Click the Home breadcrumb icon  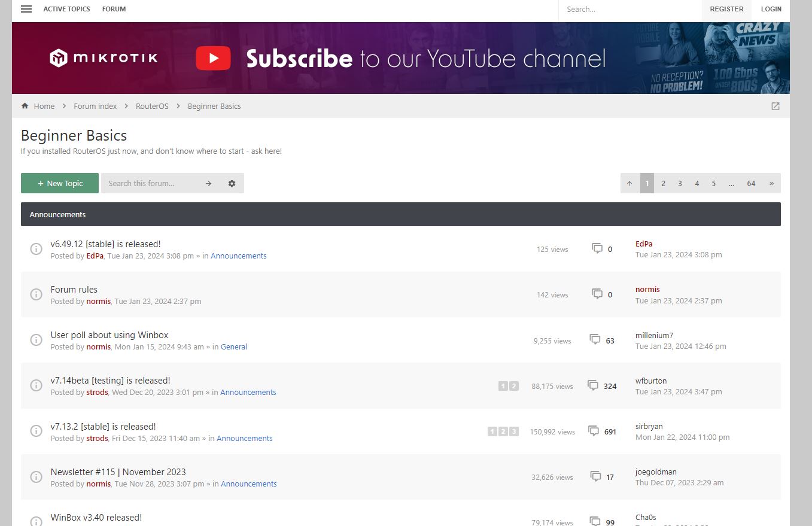click(x=25, y=106)
